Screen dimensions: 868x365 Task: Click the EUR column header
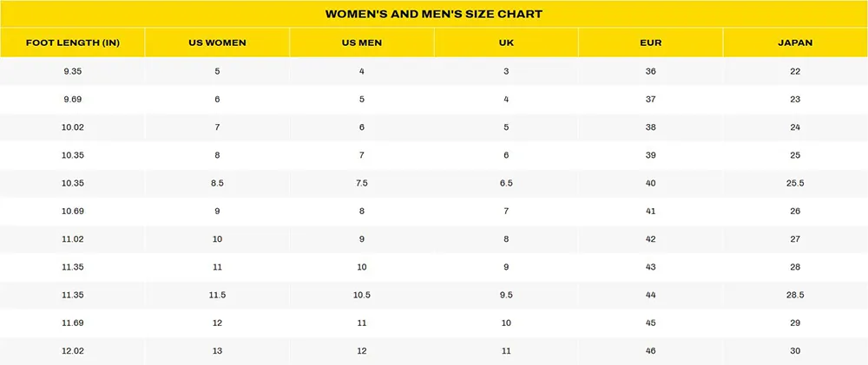click(x=650, y=42)
